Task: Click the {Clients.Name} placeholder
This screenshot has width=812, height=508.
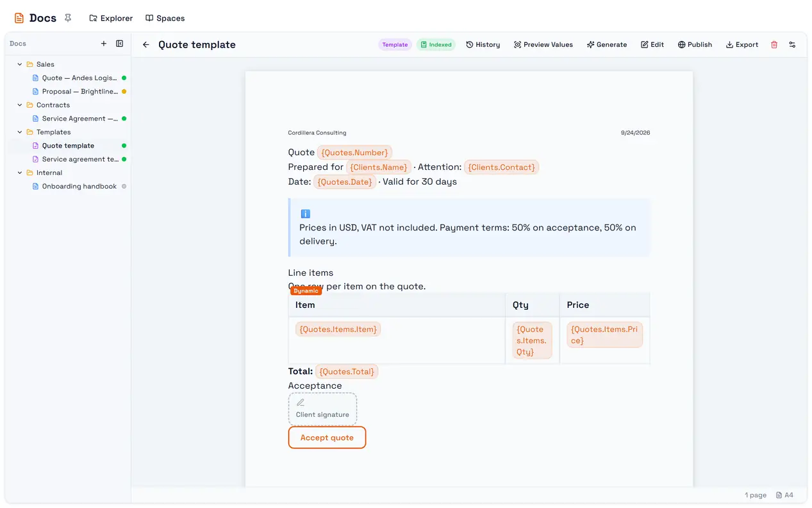Action: click(379, 167)
